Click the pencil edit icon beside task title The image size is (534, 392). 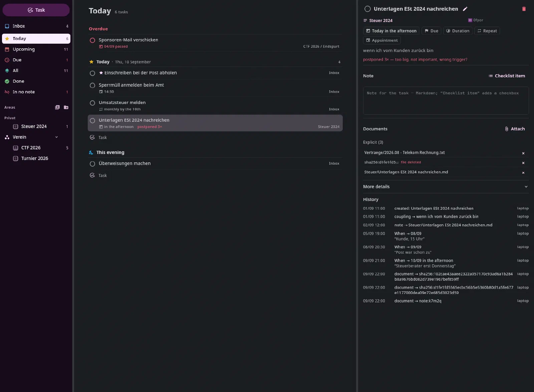point(465,9)
